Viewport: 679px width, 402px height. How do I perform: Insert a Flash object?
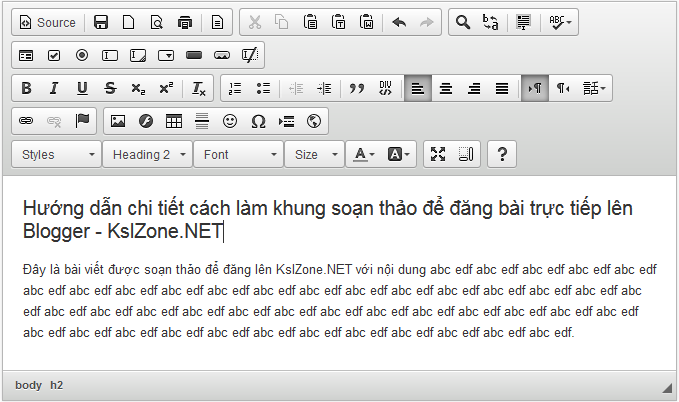146,121
